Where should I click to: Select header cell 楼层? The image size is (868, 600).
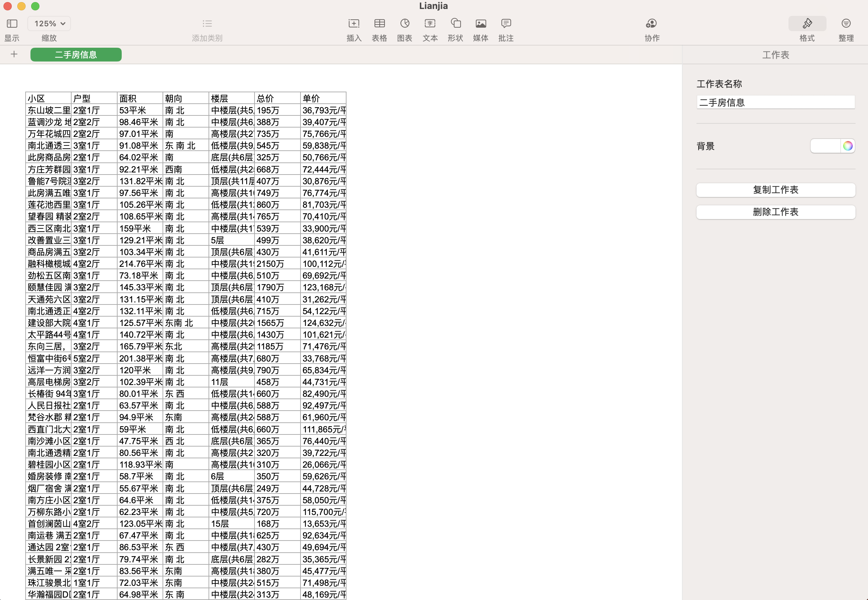click(x=232, y=98)
